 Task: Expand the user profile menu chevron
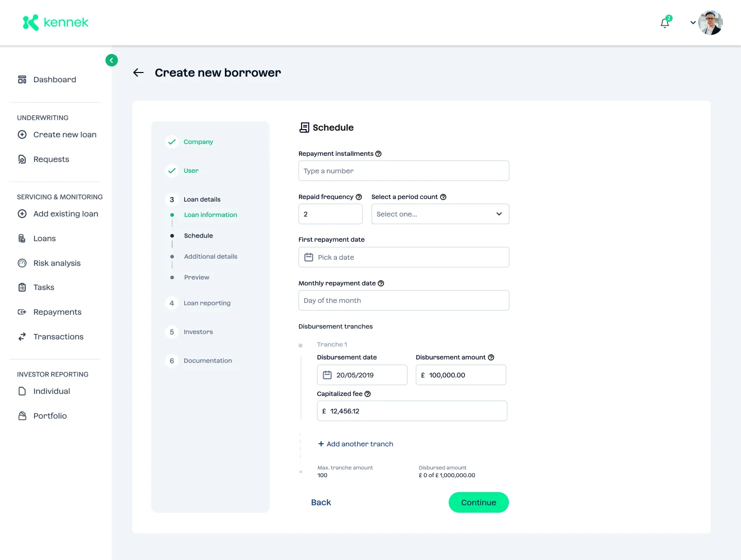(693, 23)
